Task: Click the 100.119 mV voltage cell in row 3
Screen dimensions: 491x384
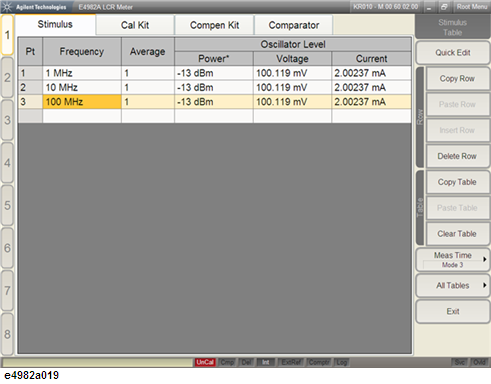Action: click(x=292, y=102)
